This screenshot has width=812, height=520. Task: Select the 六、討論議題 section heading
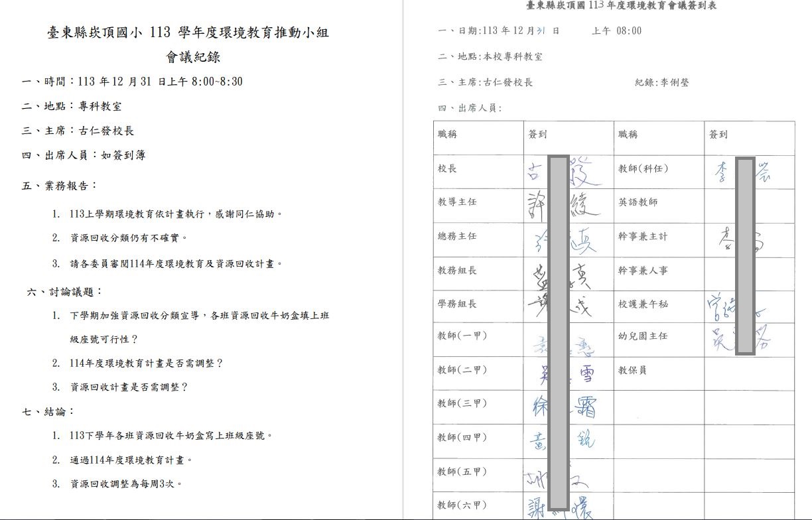[65, 291]
